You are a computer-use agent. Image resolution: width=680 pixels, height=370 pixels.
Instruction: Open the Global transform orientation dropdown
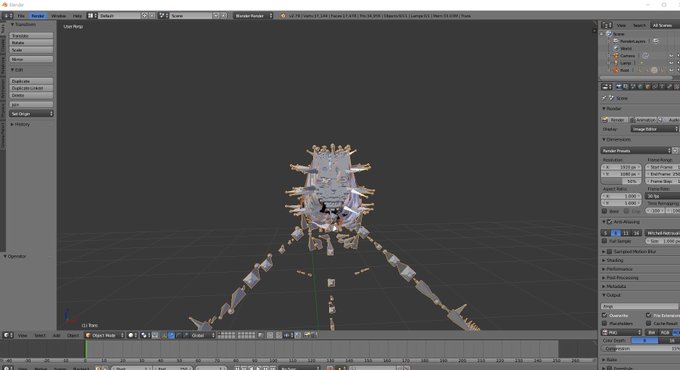203,335
